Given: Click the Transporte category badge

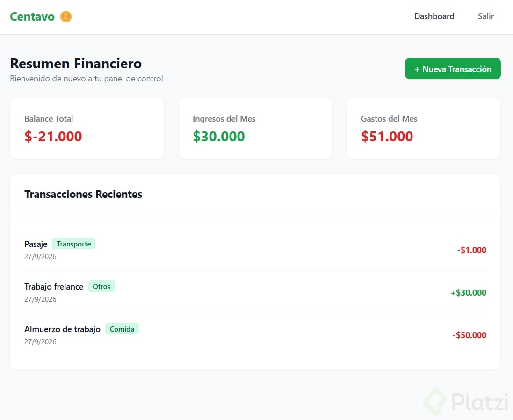Looking at the screenshot, I should coord(73,244).
